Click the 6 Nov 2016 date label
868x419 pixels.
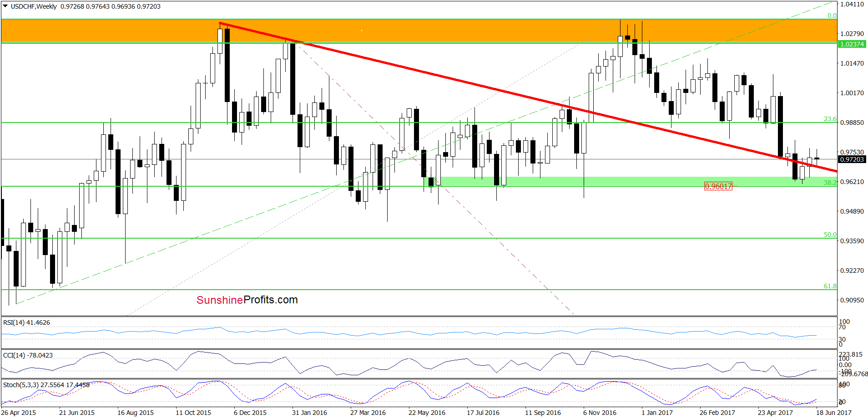click(600, 413)
